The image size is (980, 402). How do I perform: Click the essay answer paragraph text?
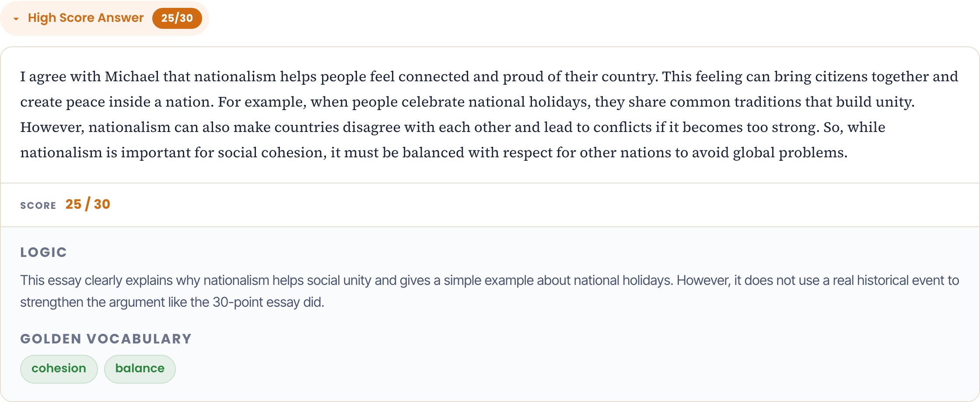(x=489, y=114)
